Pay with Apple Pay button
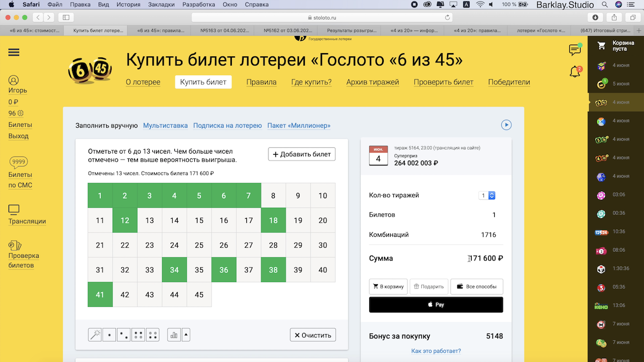 pos(436,305)
